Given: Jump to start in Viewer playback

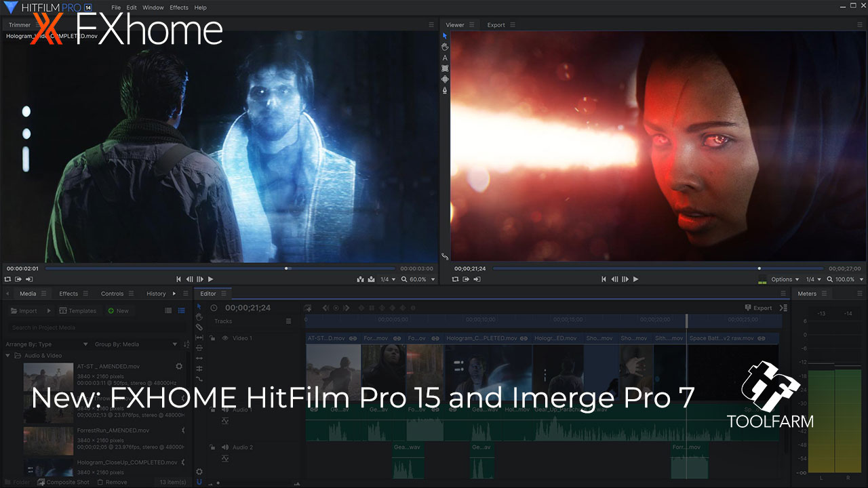Looking at the screenshot, I should click(x=604, y=279).
